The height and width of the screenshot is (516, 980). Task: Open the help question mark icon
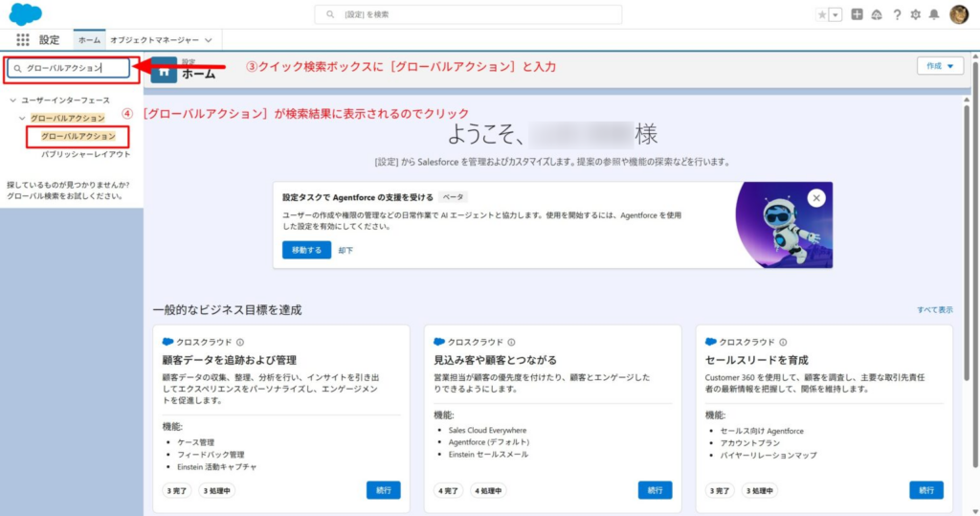897,14
